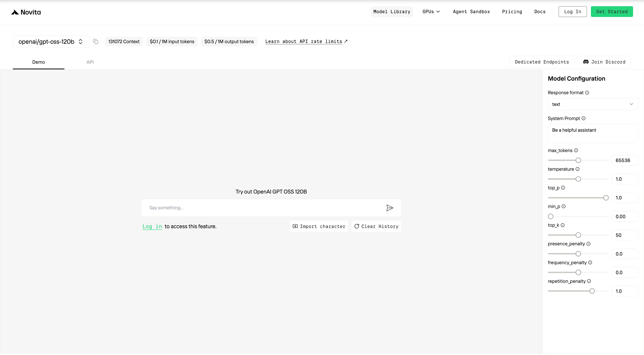Open Learn about API rate limits link
Screen dimensions: 644x355
coord(306,41)
